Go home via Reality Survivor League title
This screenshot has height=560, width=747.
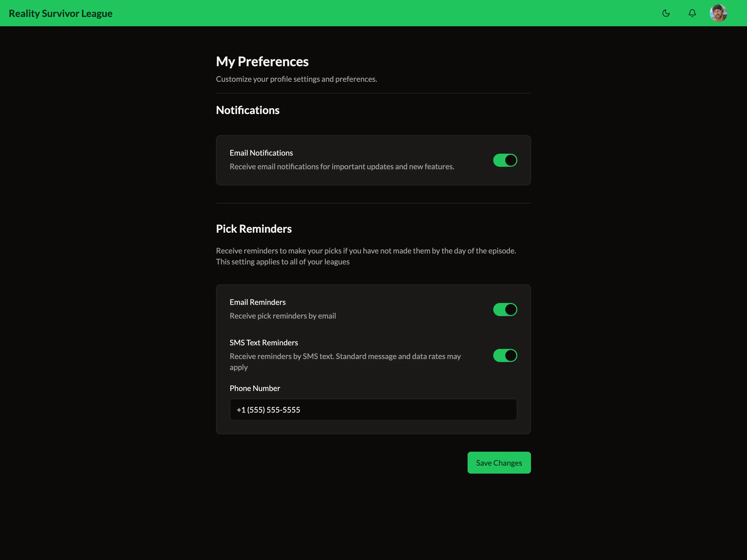point(60,13)
